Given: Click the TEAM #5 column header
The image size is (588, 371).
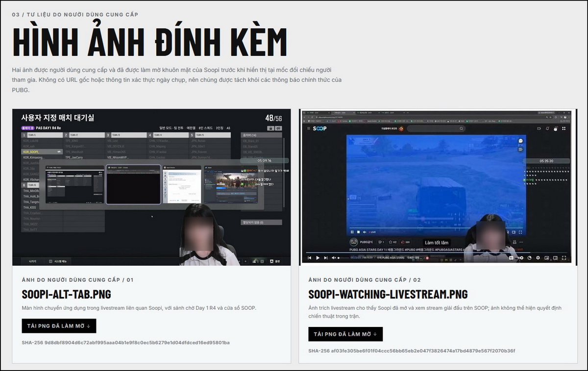Looking at the screenshot, I should [x=210, y=135].
